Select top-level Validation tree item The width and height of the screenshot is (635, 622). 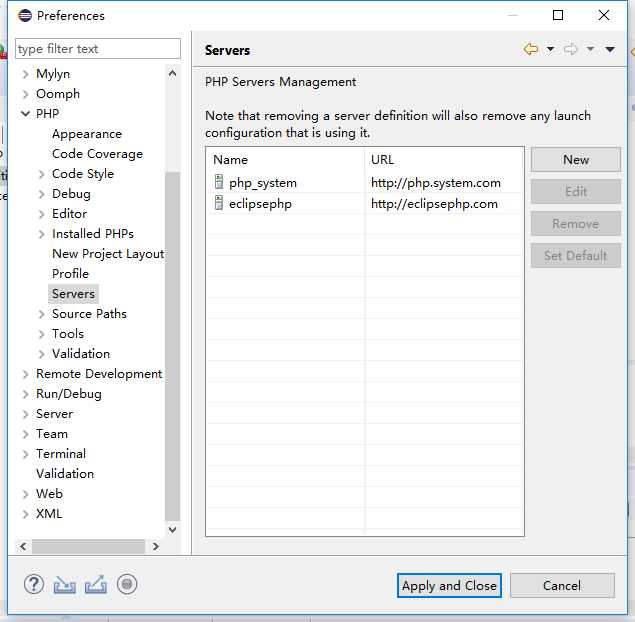pos(65,474)
